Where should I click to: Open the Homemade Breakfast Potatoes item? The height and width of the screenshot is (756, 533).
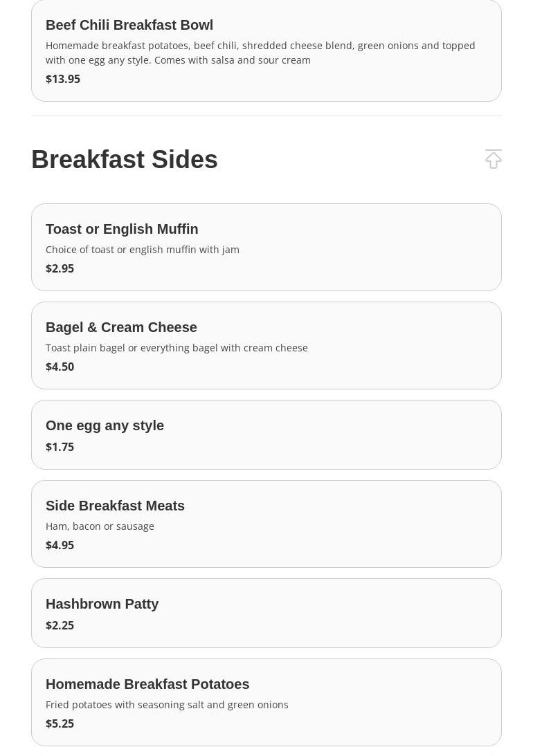point(147,684)
